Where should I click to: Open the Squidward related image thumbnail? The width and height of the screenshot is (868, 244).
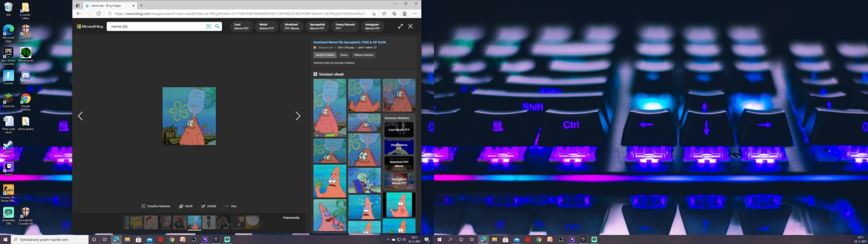[365, 180]
